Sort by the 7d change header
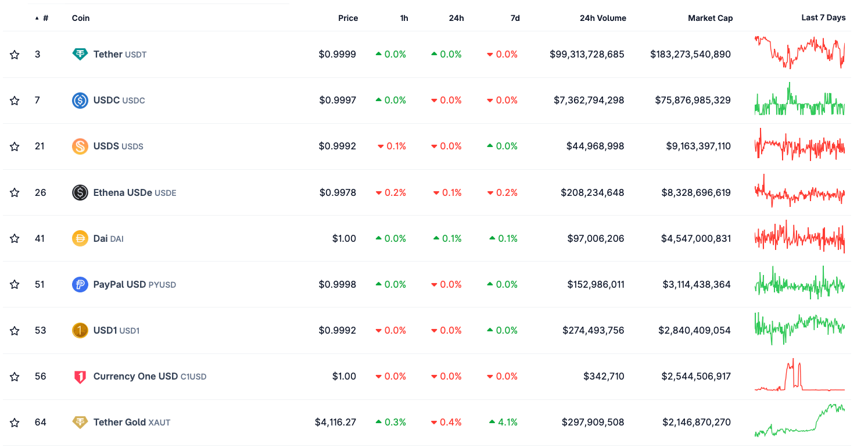868x447 pixels. point(515,18)
